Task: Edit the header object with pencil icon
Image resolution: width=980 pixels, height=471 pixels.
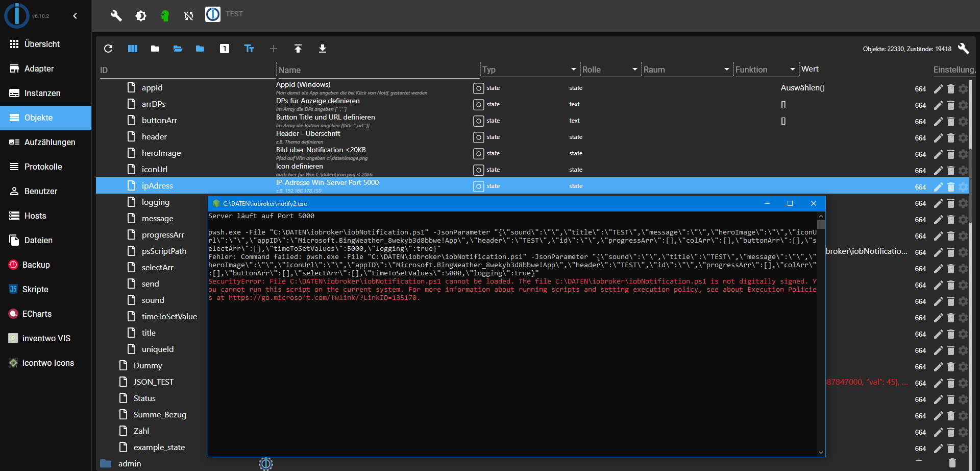Action: pyautogui.click(x=938, y=138)
